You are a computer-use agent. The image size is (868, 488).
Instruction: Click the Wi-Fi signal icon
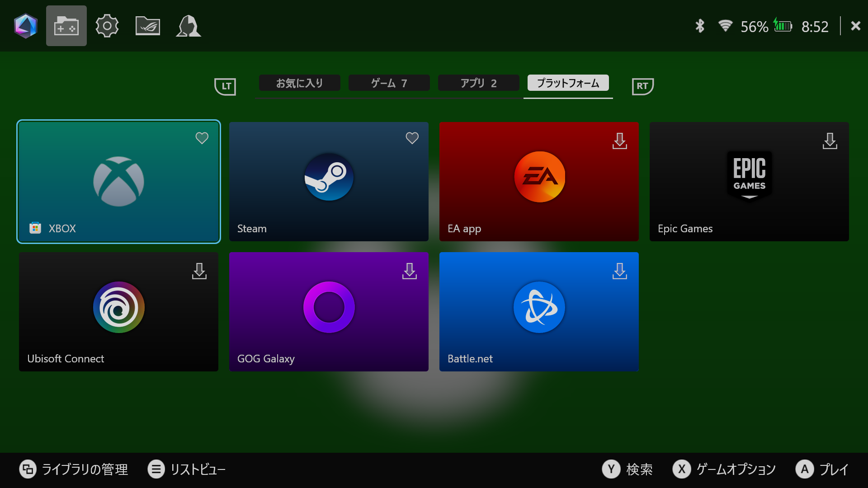[x=725, y=26]
